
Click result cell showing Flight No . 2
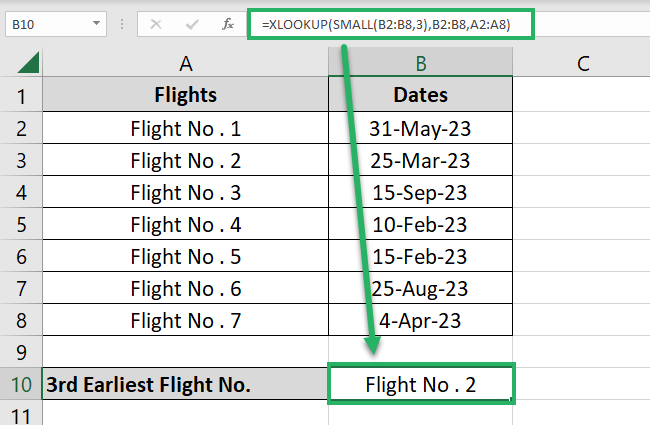click(421, 384)
